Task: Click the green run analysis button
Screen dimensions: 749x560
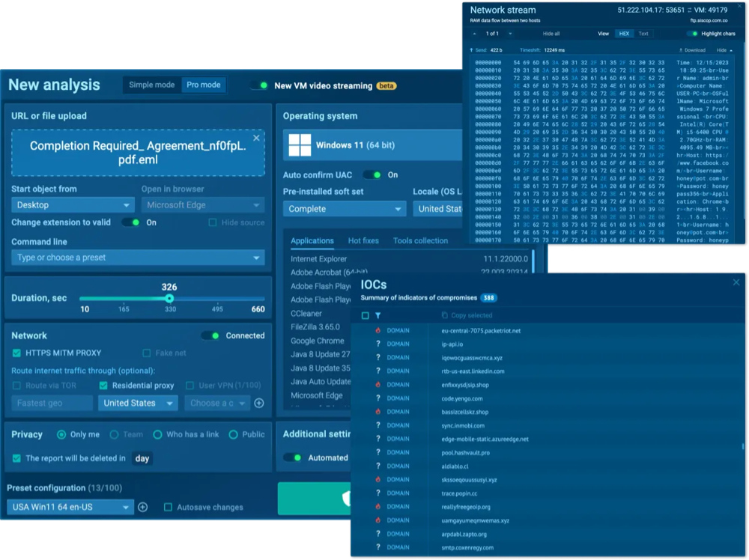Action: 315,499
